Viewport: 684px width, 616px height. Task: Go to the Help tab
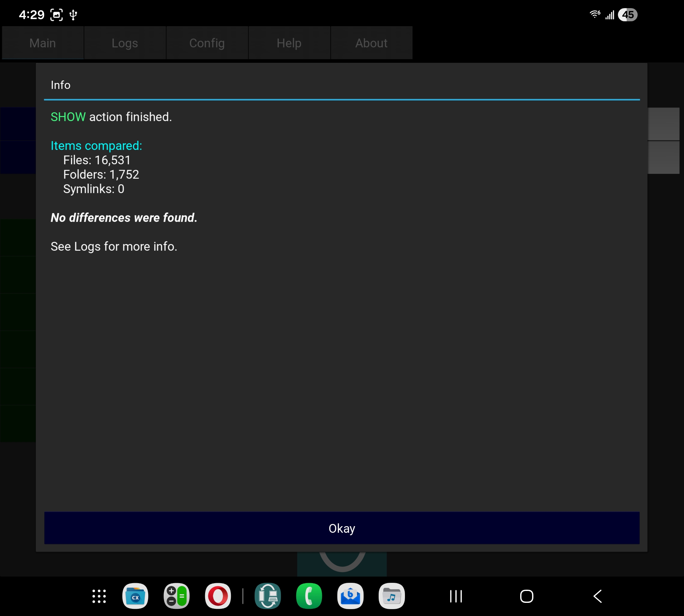(x=289, y=43)
